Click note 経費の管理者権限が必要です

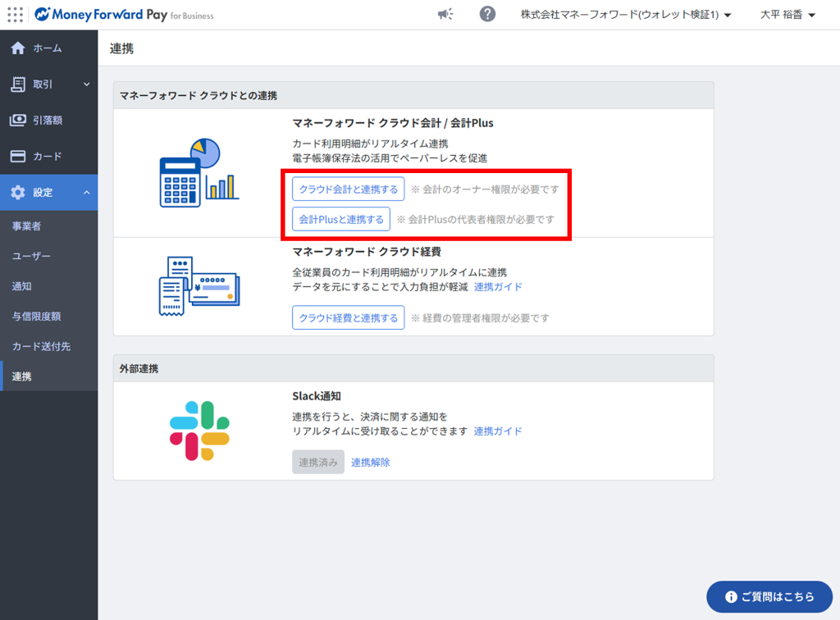(480, 317)
